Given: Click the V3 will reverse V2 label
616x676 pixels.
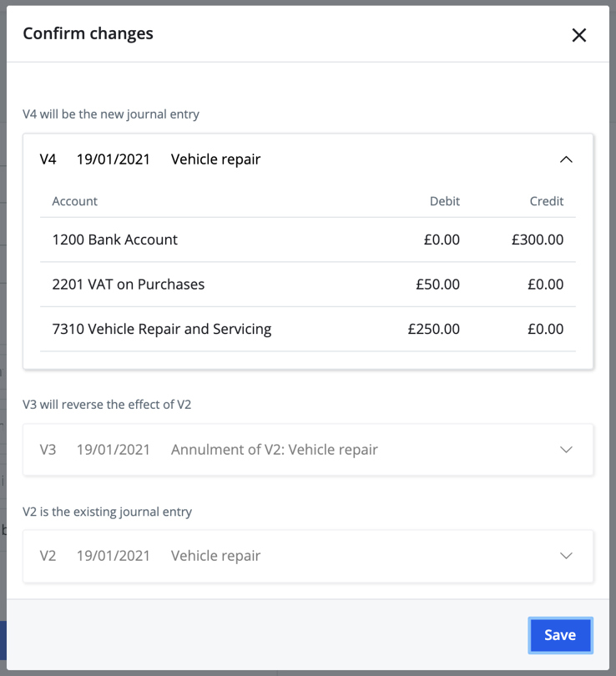Looking at the screenshot, I should point(107,405).
